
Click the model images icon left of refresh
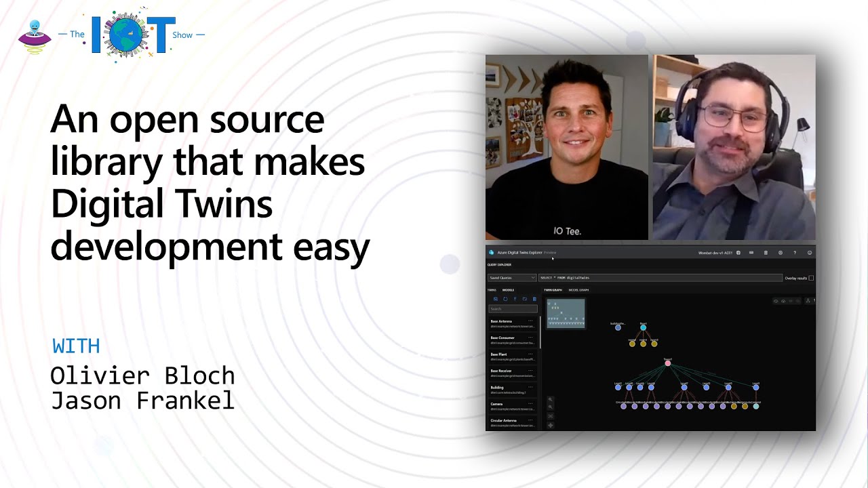pos(496,299)
